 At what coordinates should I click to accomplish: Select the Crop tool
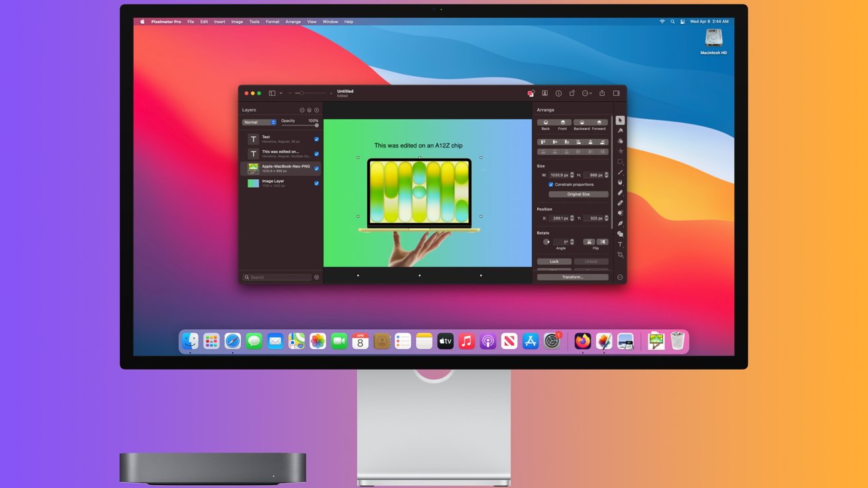pyautogui.click(x=620, y=255)
